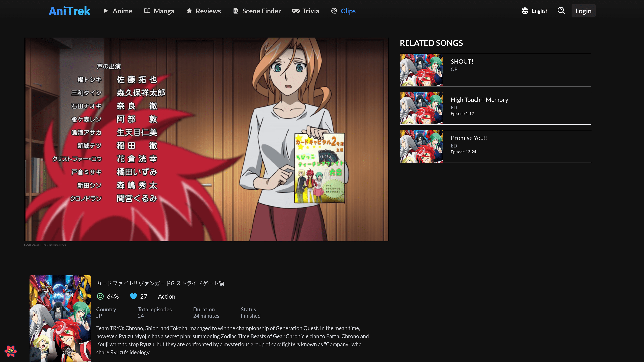Click the Trivia gamepad icon
The image size is (644, 362).
296,11
